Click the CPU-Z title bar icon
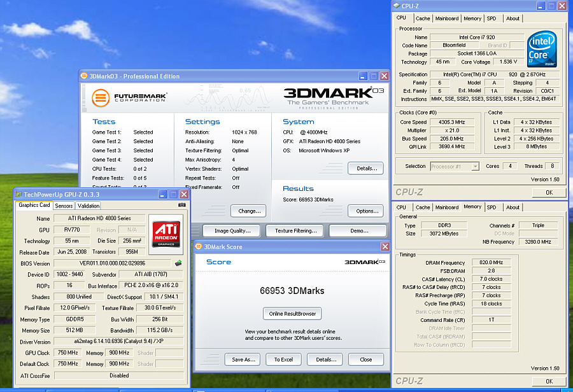Image resolution: width=573 pixels, height=392 pixels. tap(396, 6)
